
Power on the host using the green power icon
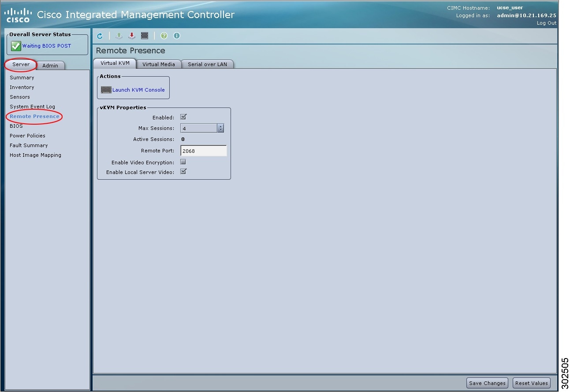pyautogui.click(x=119, y=36)
